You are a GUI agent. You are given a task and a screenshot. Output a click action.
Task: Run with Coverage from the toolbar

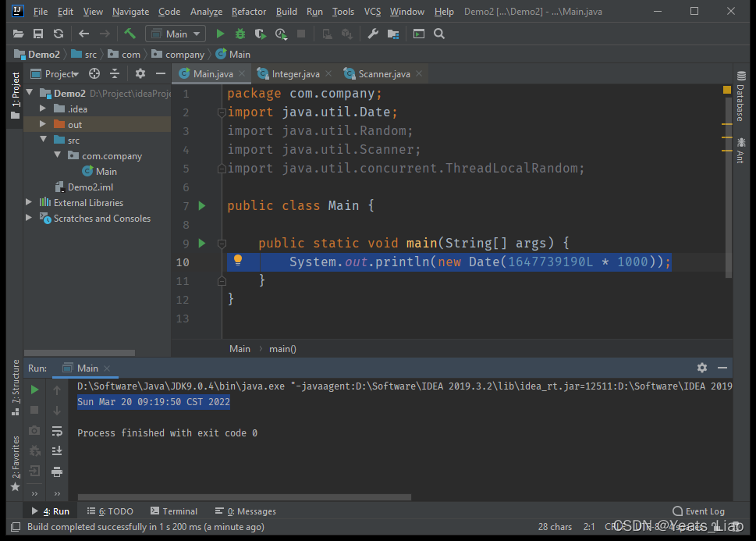(261, 34)
